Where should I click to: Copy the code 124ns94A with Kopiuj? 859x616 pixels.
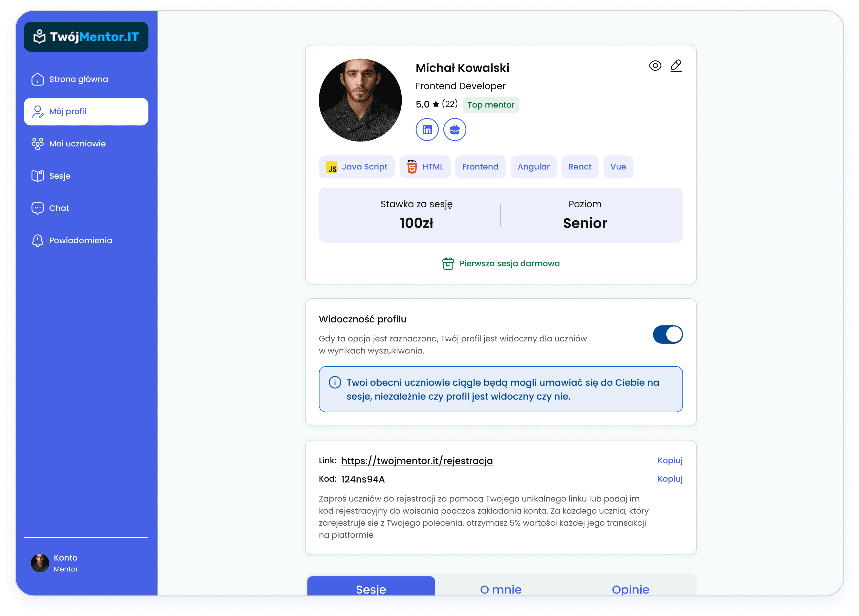(x=670, y=479)
